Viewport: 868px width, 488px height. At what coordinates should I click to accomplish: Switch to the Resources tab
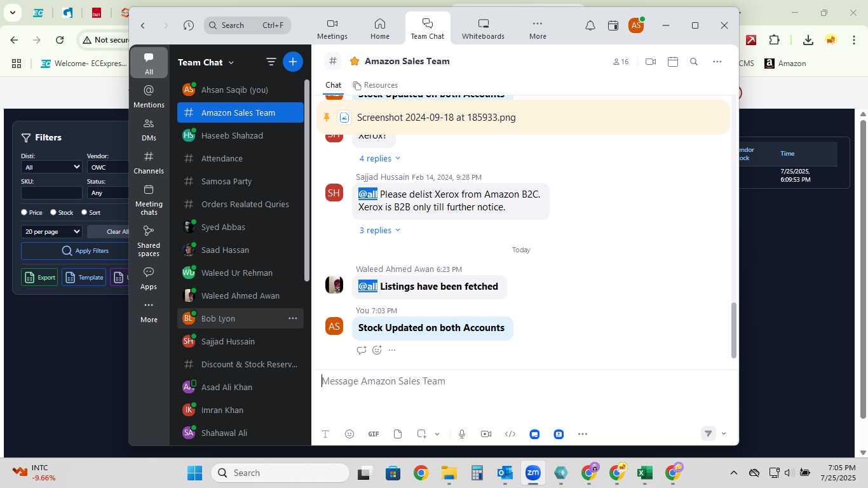(x=376, y=85)
